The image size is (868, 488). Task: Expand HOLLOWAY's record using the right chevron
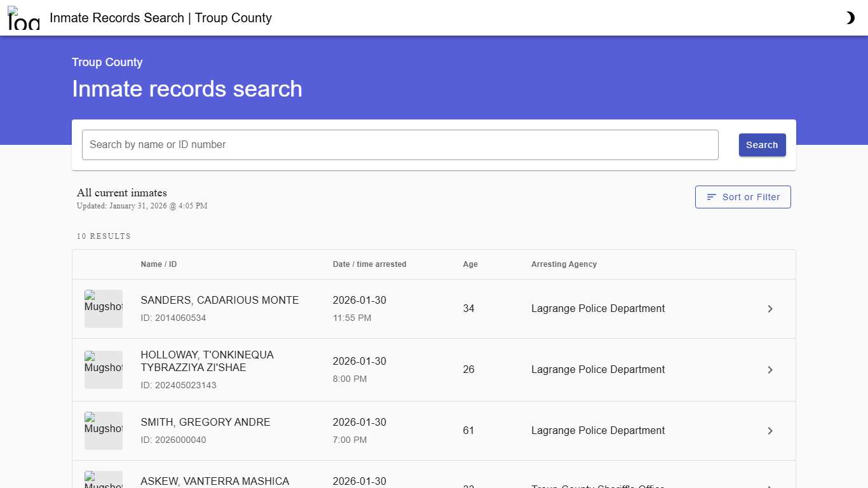[x=770, y=370]
